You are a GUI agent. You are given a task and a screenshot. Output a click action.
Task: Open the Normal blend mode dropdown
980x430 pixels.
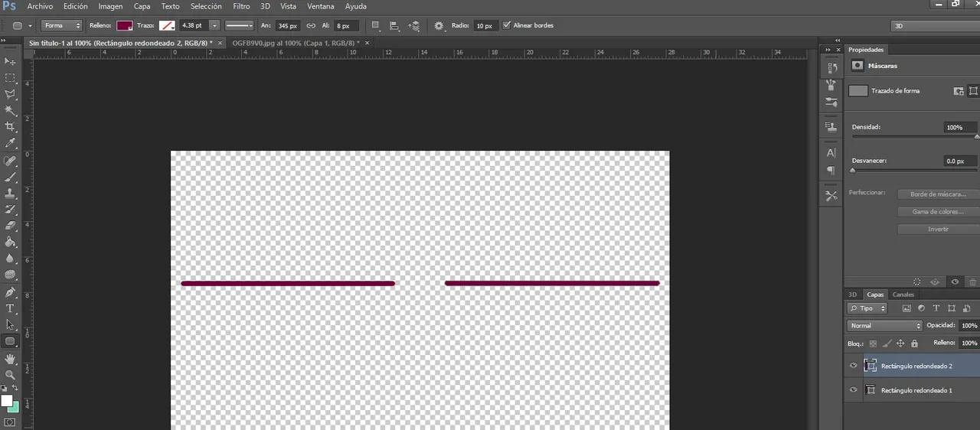(x=885, y=325)
